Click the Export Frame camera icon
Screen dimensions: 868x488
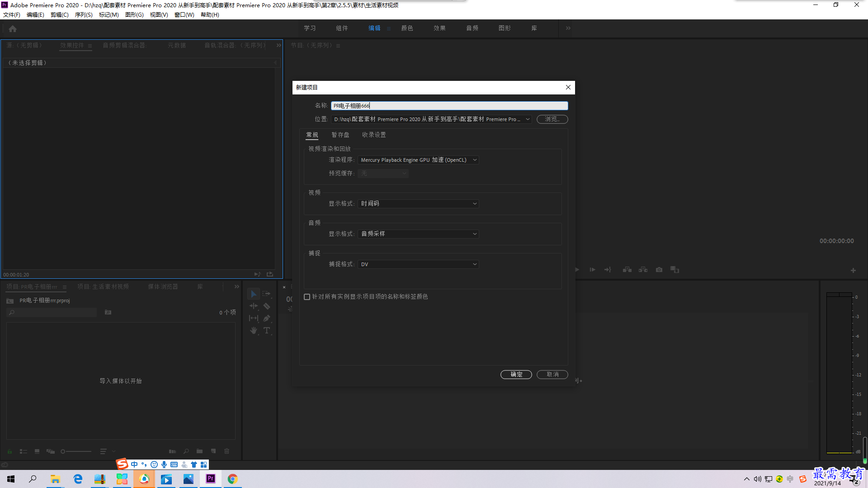pos(659,270)
